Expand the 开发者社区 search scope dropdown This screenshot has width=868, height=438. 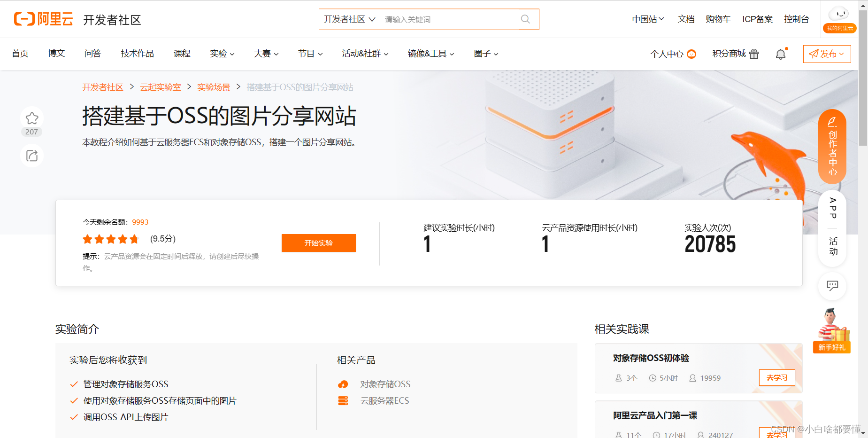point(349,19)
